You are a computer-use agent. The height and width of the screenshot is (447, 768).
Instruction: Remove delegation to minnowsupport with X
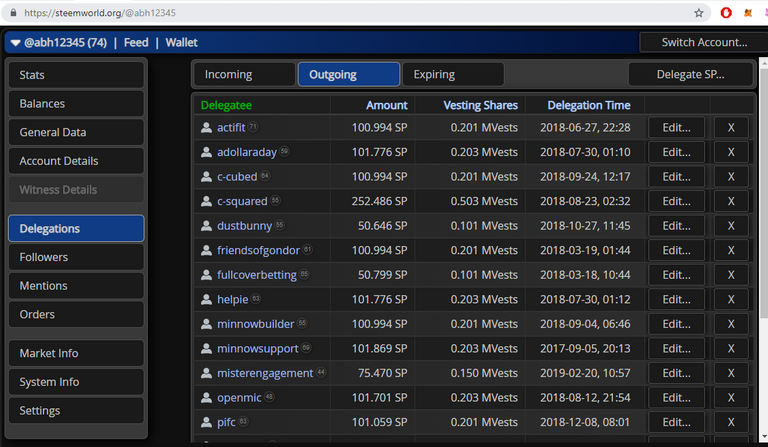pos(731,348)
